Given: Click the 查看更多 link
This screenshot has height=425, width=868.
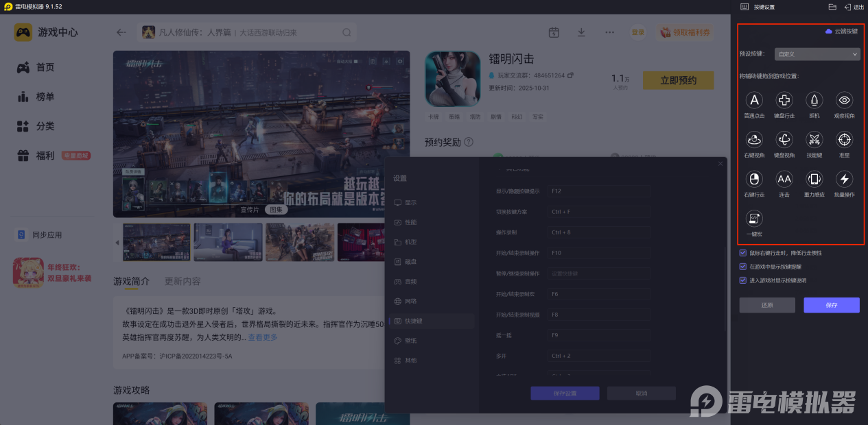Looking at the screenshot, I should pyautogui.click(x=263, y=337).
